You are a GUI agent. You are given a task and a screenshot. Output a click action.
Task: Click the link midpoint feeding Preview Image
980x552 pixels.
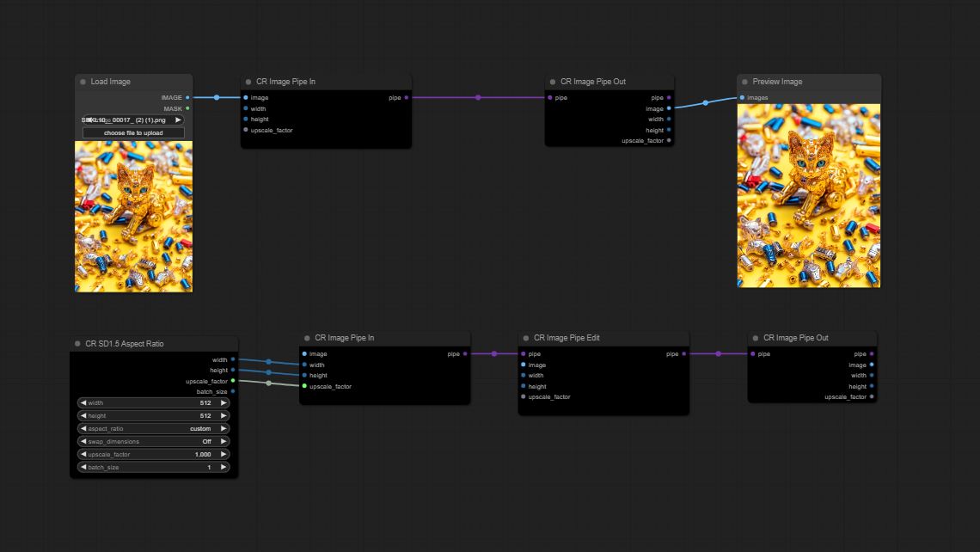click(706, 102)
